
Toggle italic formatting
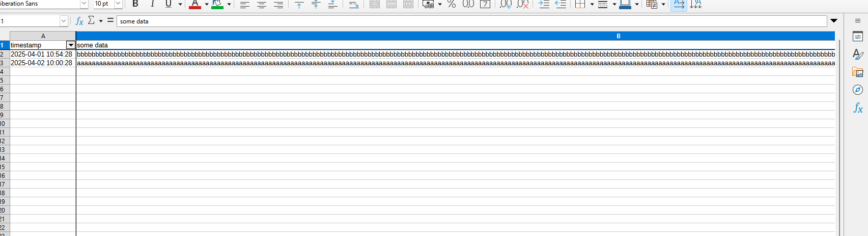tap(152, 4)
